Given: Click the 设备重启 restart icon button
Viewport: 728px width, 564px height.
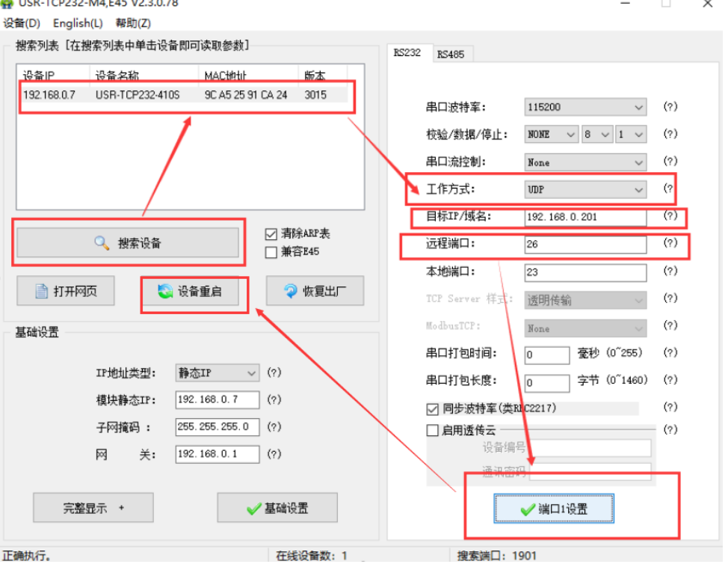Looking at the screenshot, I should tap(191, 292).
